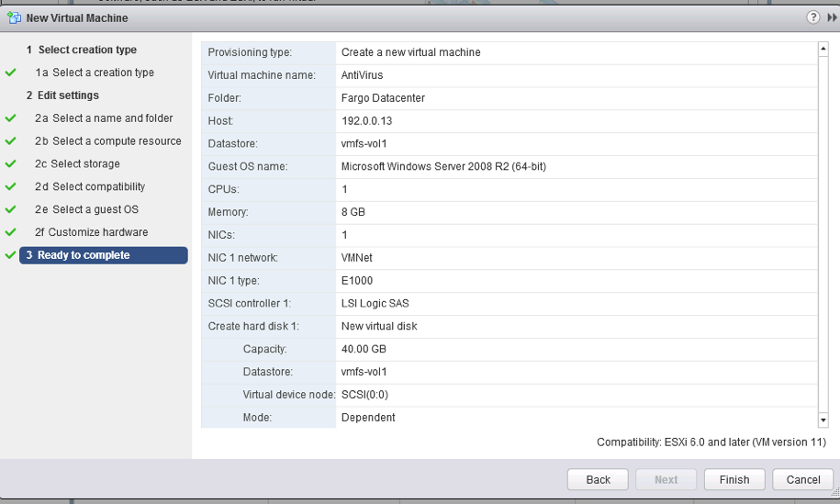Click green checkmark beside Ready to complete
The image size is (840, 504).
[11, 255]
